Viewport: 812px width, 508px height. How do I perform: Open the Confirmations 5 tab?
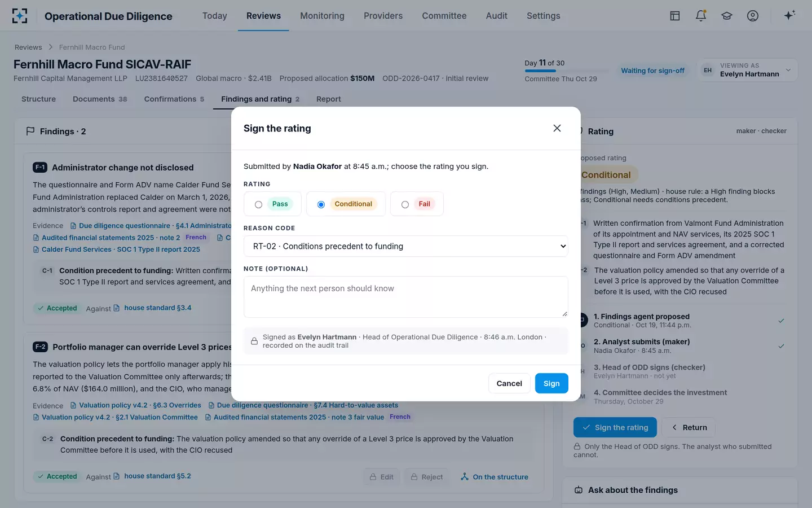click(x=174, y=99)
